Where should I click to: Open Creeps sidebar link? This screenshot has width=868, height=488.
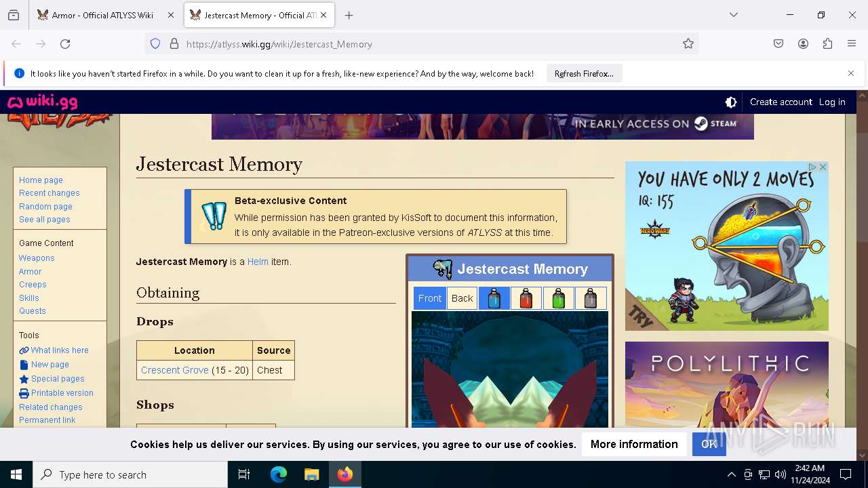[x=33, y=285]
